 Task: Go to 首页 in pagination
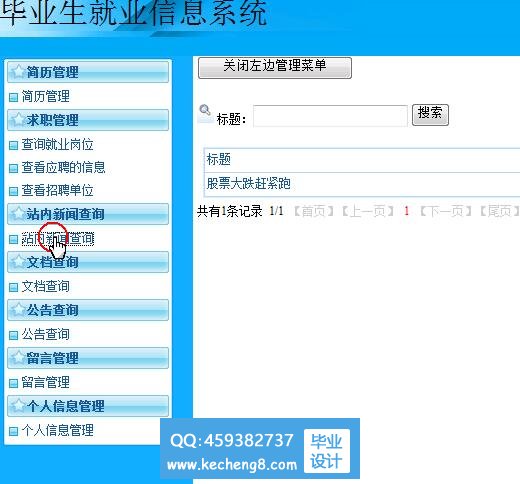[313, 211]
